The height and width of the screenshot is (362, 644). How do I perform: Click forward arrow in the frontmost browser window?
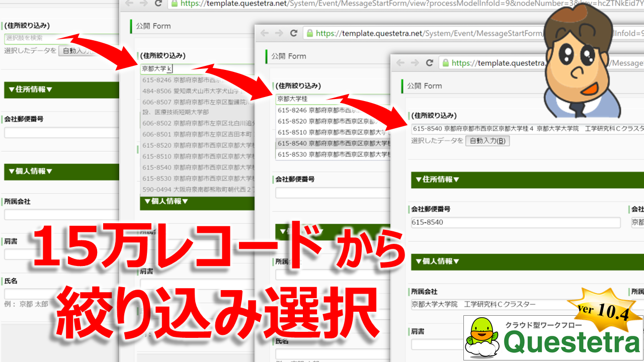click(x=415, y=63)
